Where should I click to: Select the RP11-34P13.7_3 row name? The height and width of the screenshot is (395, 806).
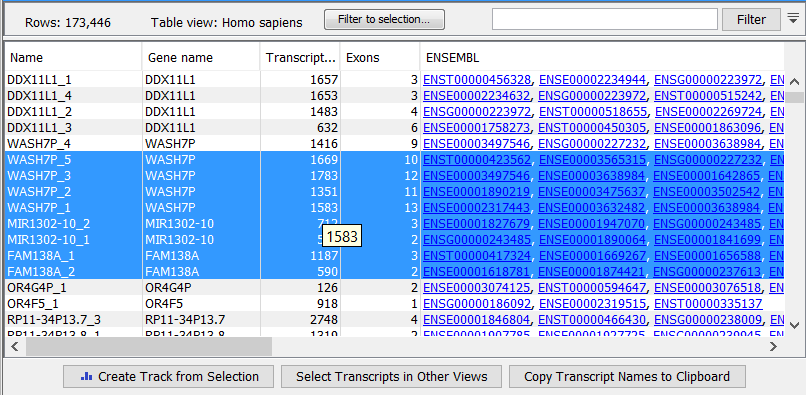pos(54,320)
